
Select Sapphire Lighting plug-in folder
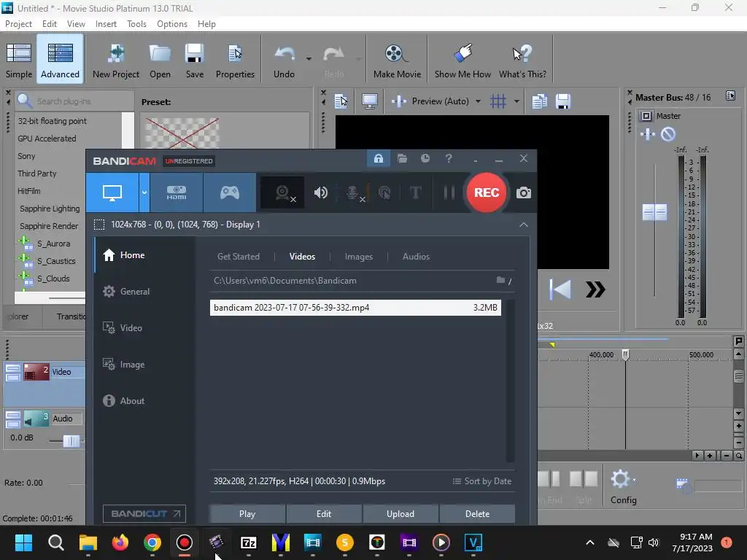[x=50, y=209]
